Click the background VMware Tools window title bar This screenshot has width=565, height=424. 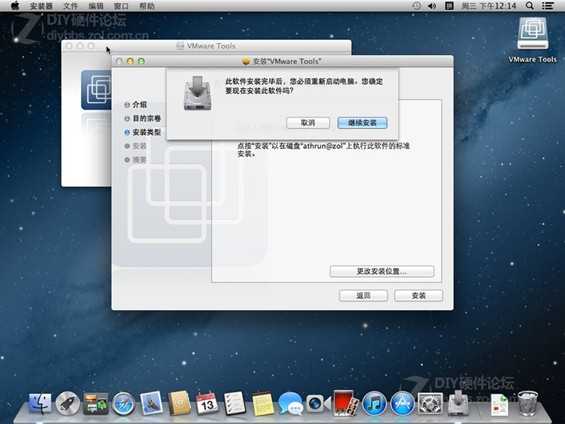coord(206,46)
